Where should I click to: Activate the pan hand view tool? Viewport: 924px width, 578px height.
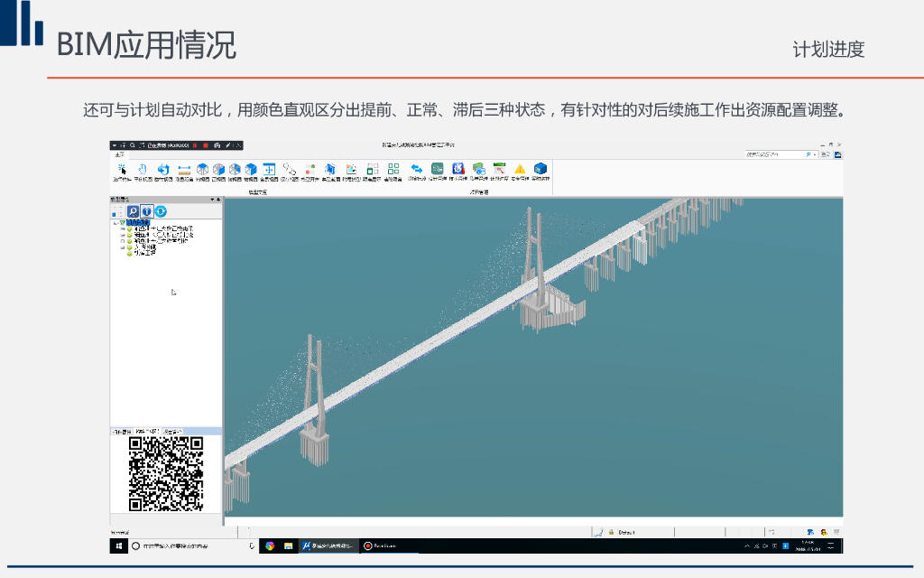pos(143,169)
